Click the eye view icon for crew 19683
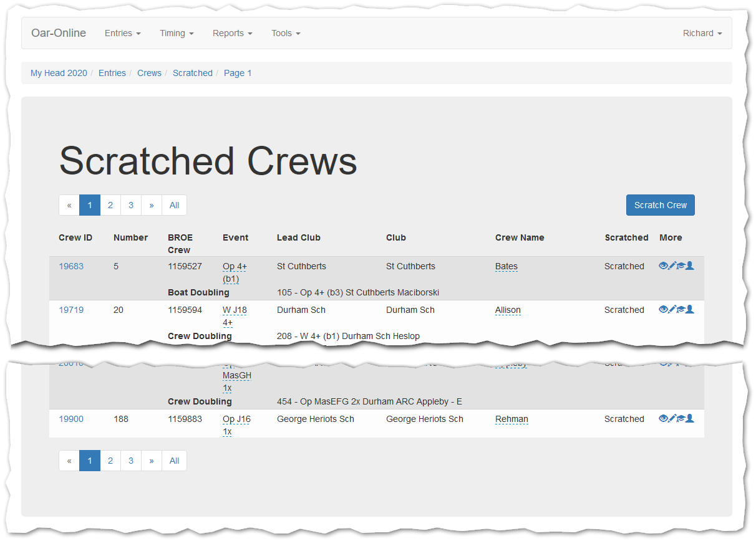The width and height of the screenshot is (756, 541). click(x=663, y=266)
